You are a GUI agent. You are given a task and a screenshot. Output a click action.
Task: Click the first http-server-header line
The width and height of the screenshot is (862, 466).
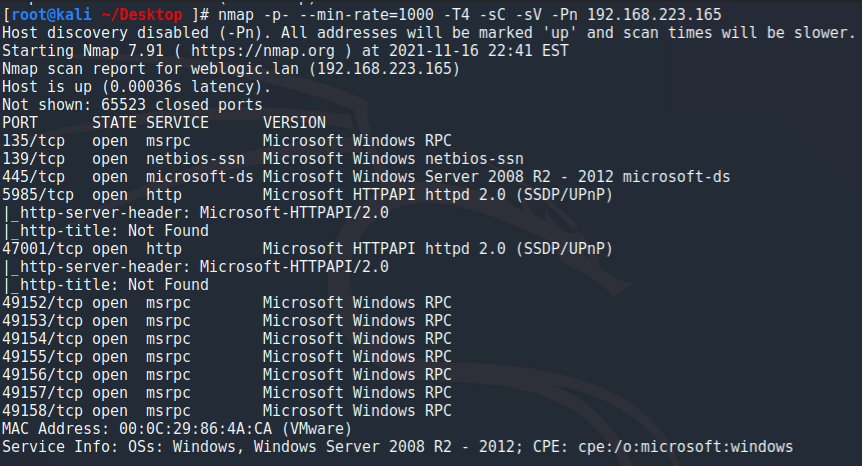[x=196, y=213]
